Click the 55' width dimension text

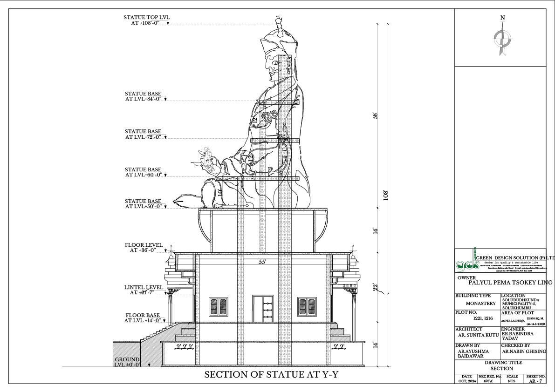(x=262, y=263)
